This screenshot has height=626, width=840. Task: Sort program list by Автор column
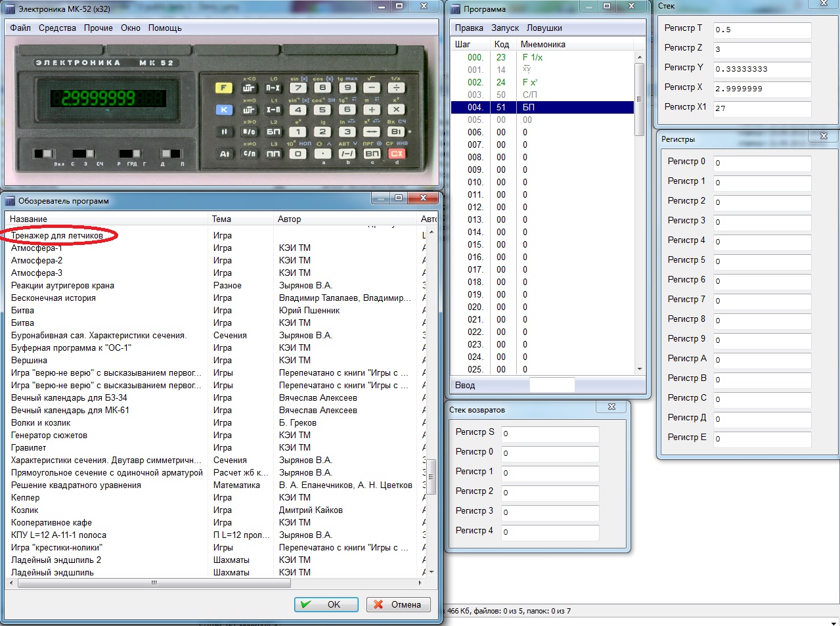pyautogui.click(x=345, y=219)
